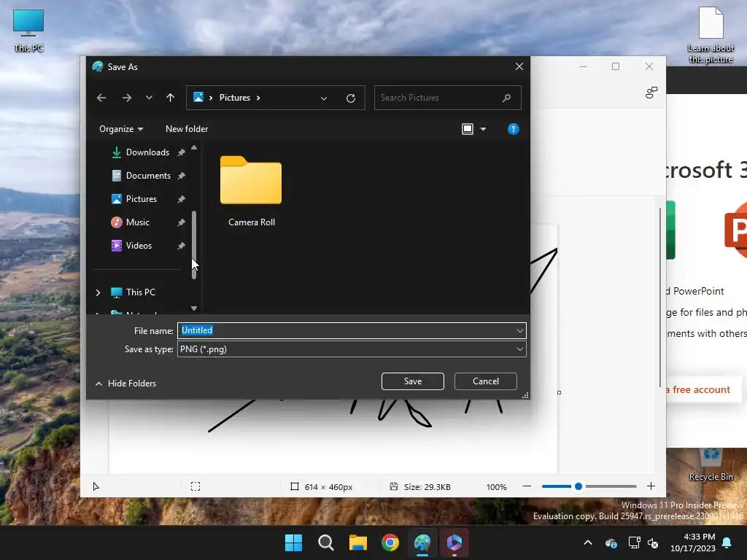This screenshot has width=747, height=560.
Task: Open Google Chrome from taskbar
Action: (390, 542)
